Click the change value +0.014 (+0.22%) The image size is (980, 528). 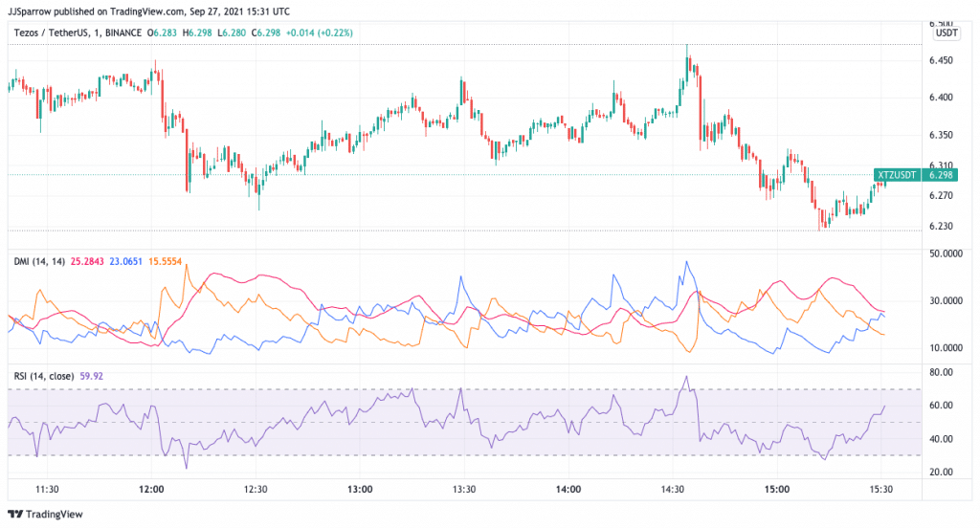tap(320, 33)
